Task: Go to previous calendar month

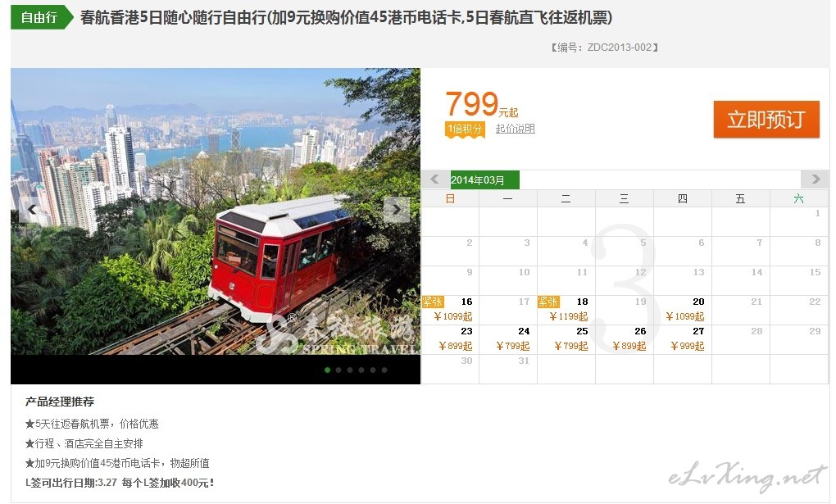Action: click(x=435, y=179)
